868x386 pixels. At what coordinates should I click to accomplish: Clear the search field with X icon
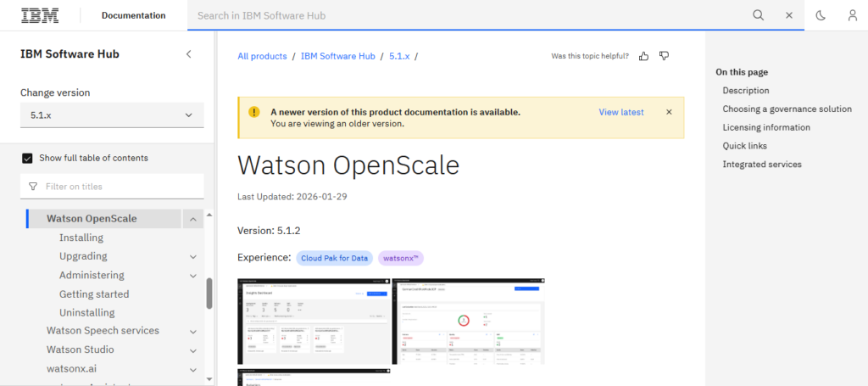789,15
